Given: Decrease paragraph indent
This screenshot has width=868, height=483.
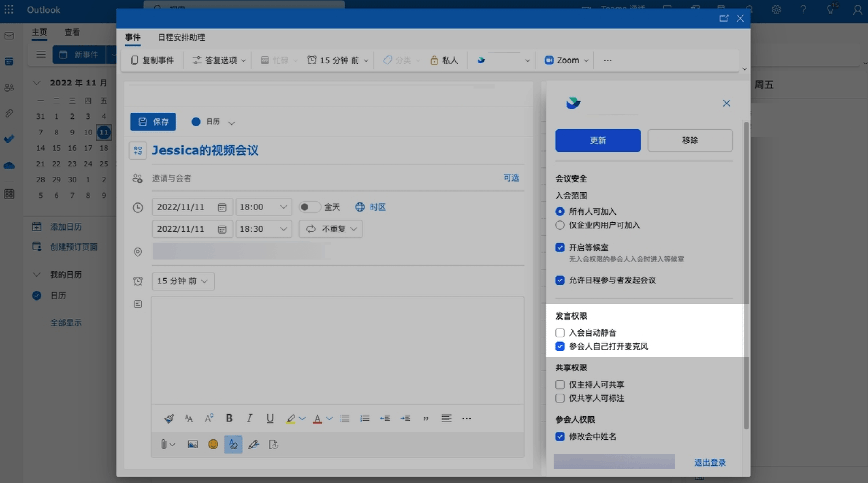Looking at the screenshot, I should point(385,419).
